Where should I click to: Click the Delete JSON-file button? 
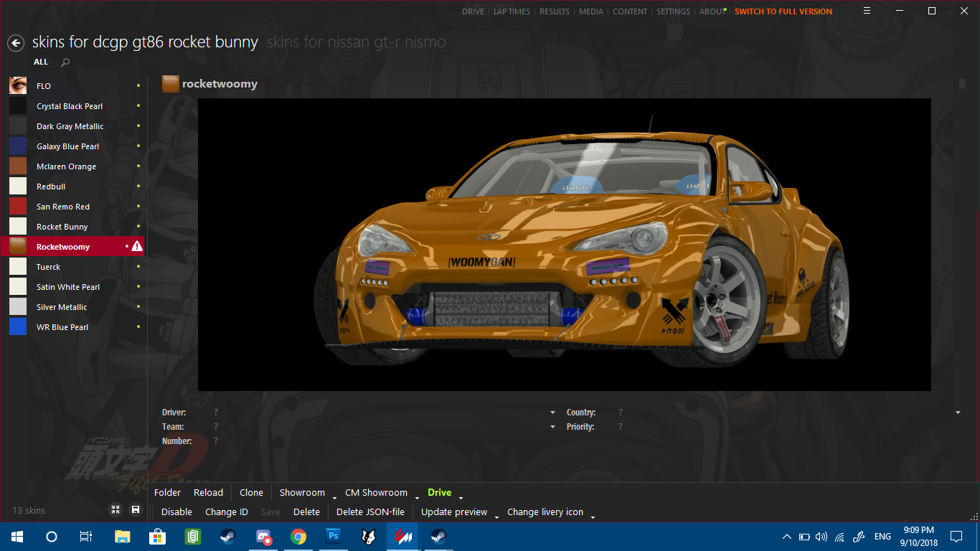click(370, 512)
